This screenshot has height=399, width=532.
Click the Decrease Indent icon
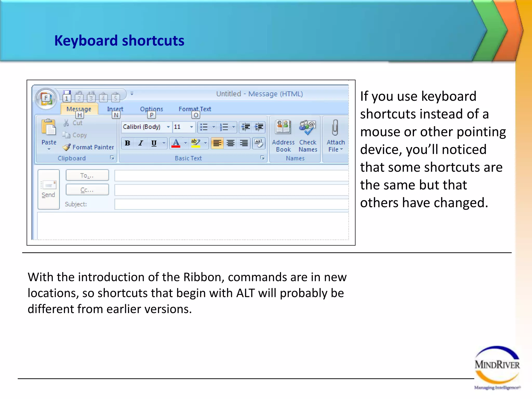pos(245,127)
